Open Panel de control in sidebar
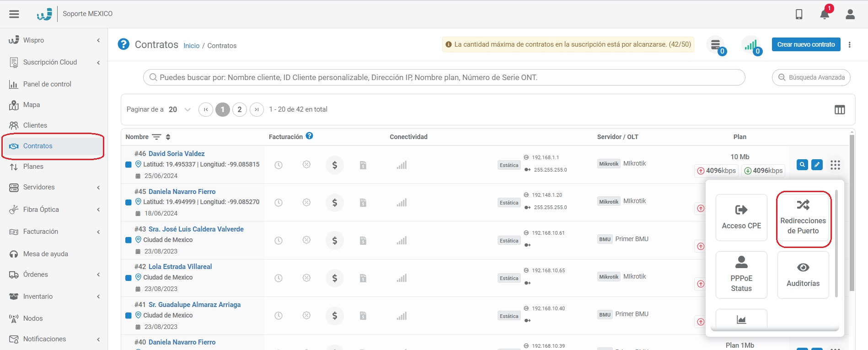The image size is (868, 350). point(47,84)
